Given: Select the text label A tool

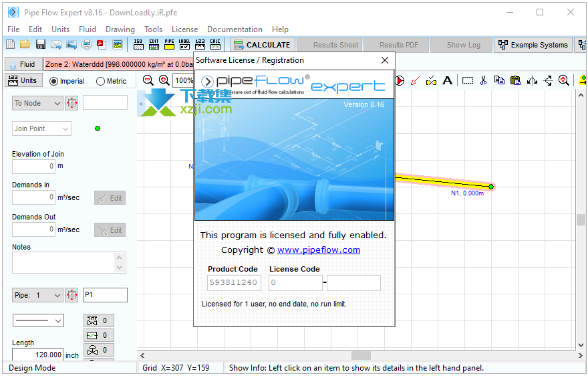Looking at the screenshot, I should [447, 80].
